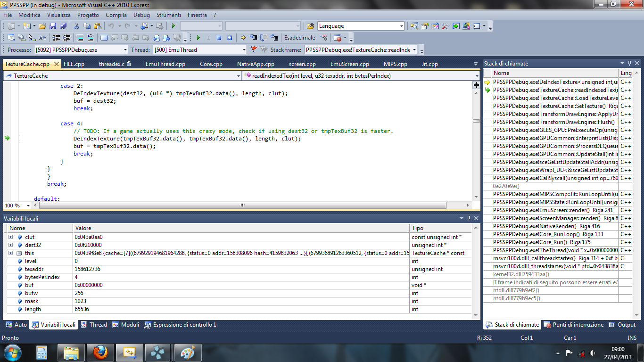Expand the dest32 variable

pyautogui.click(x=10, y=245)
